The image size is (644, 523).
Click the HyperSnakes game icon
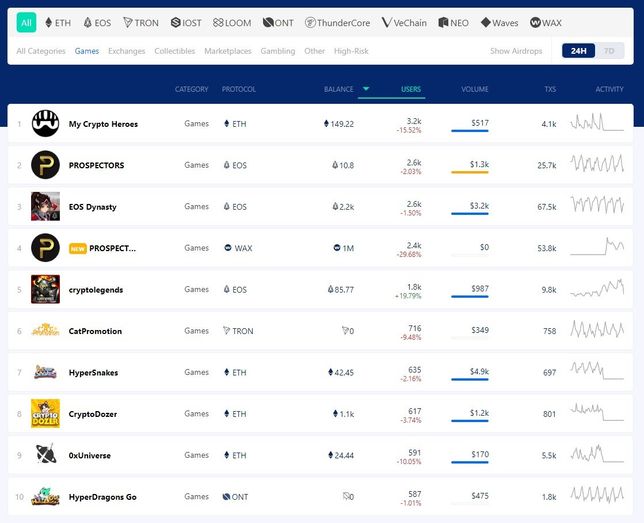coord(45,372)
